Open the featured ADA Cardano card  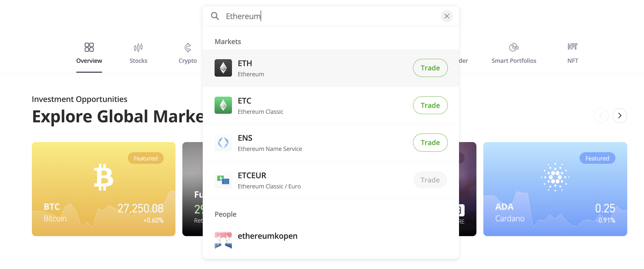click(x=555, y=189)
